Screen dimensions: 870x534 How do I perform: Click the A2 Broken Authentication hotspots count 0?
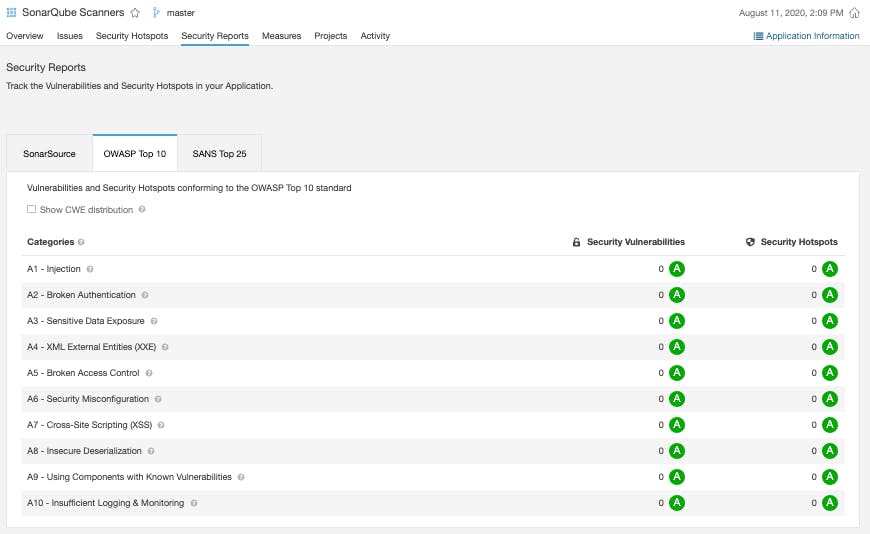click(x=814, y=295)
